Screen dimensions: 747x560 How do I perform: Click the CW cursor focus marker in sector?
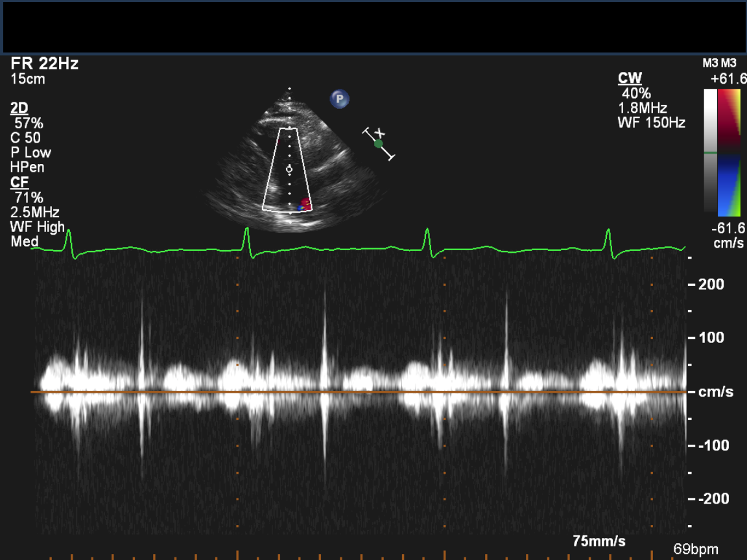289,169
